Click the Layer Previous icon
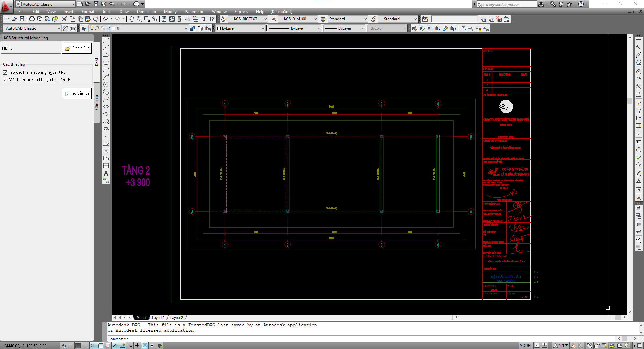Screen dimensions: 644x349 pyautogui.click(x=200, y=28)
